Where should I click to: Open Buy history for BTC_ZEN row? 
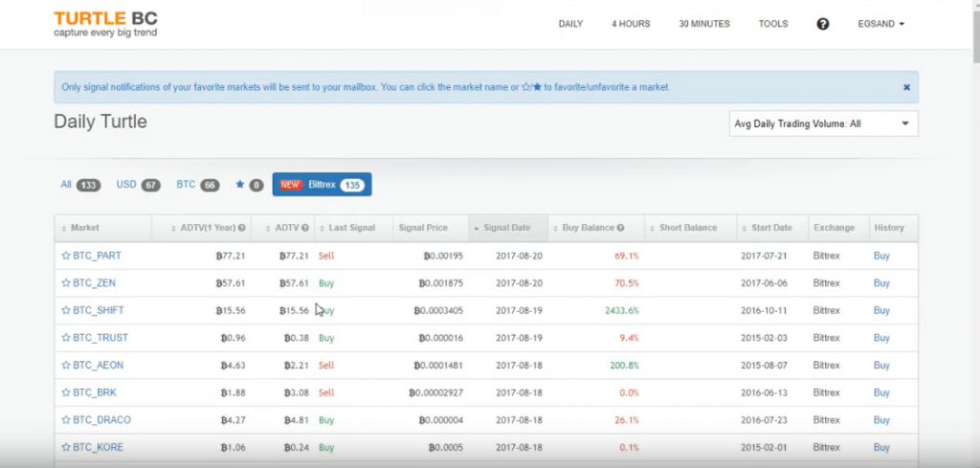click(x=881, y=283)
